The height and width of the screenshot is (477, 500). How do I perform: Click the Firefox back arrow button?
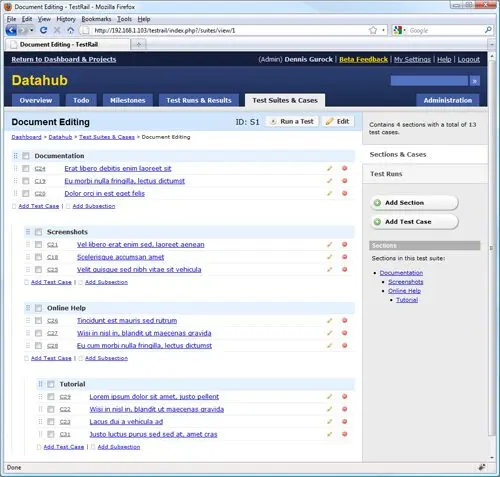(11, 30)
